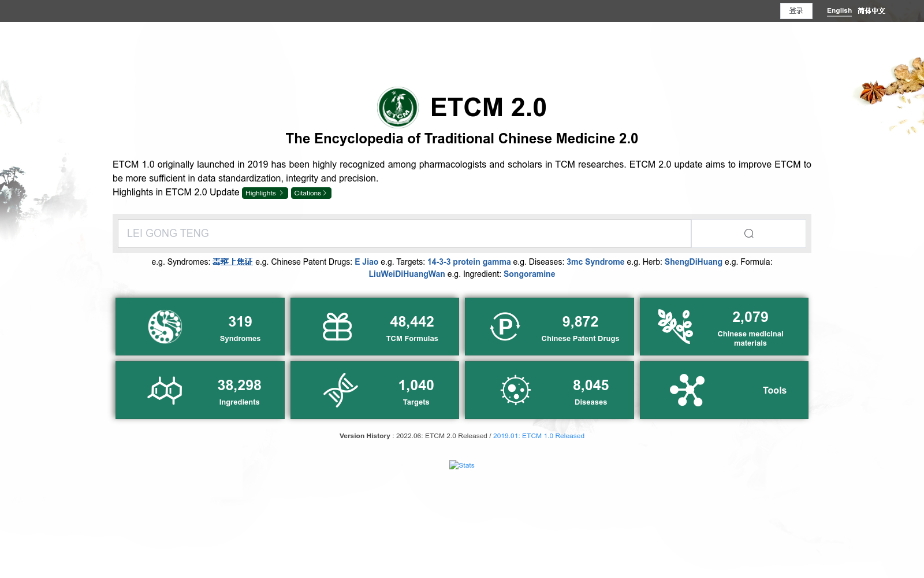
Task: Open the Highlights dropdown button
Action: tap(264, 193)
